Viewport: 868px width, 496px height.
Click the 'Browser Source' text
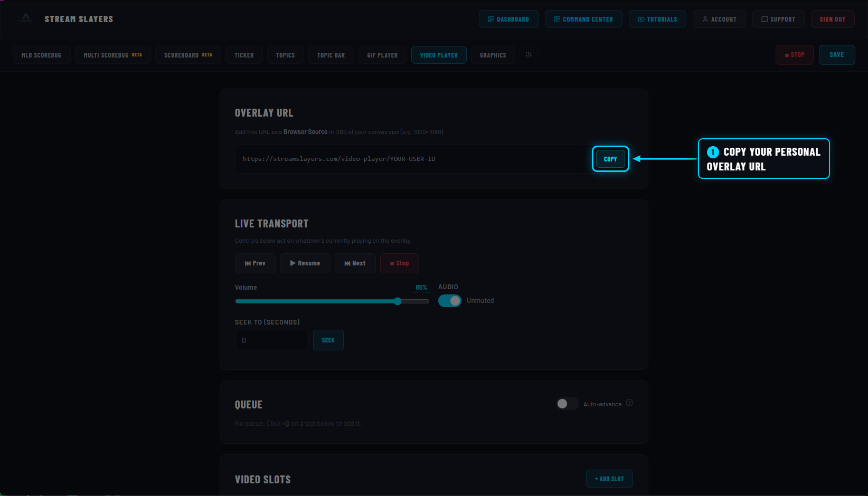pyautogui.click(x=305, y=132)
